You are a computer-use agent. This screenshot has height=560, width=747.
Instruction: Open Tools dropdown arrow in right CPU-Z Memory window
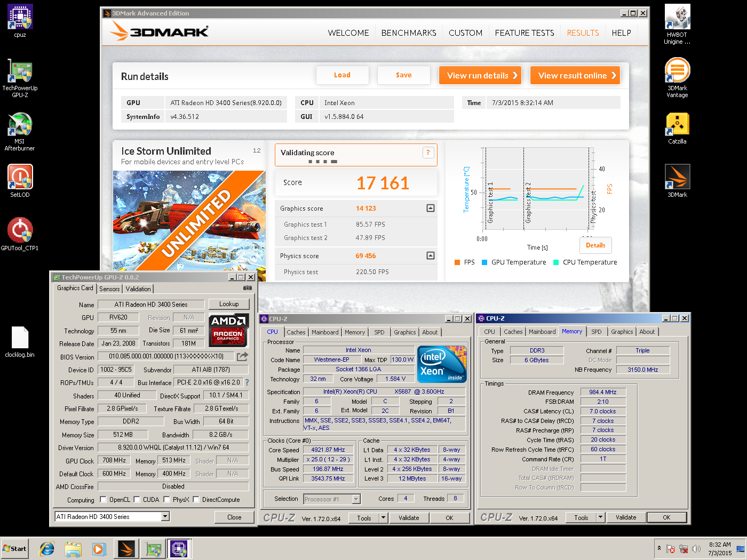(600, 517)
